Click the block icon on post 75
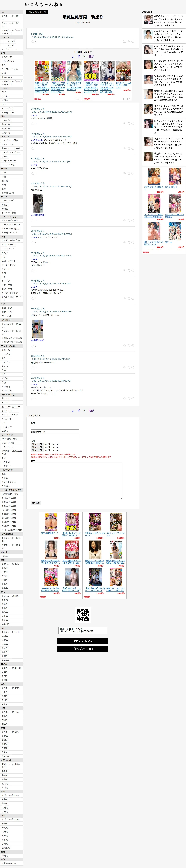 [133, 148]
